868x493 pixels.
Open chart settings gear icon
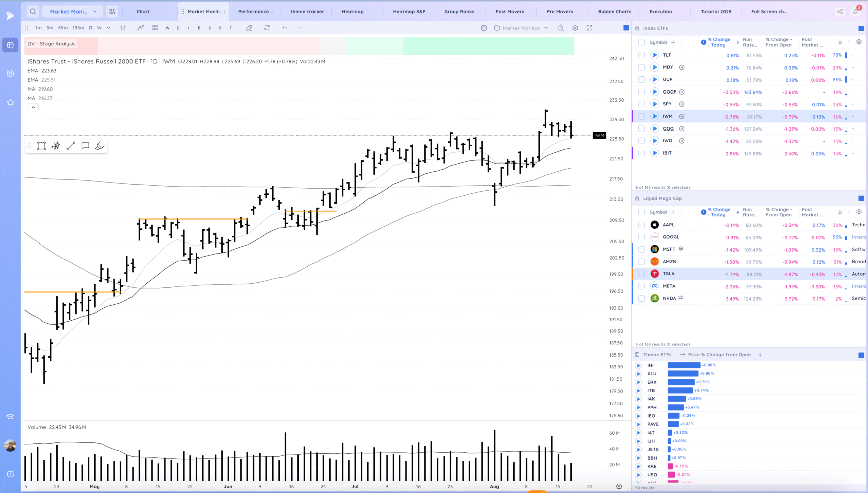[x=575, y=28]
